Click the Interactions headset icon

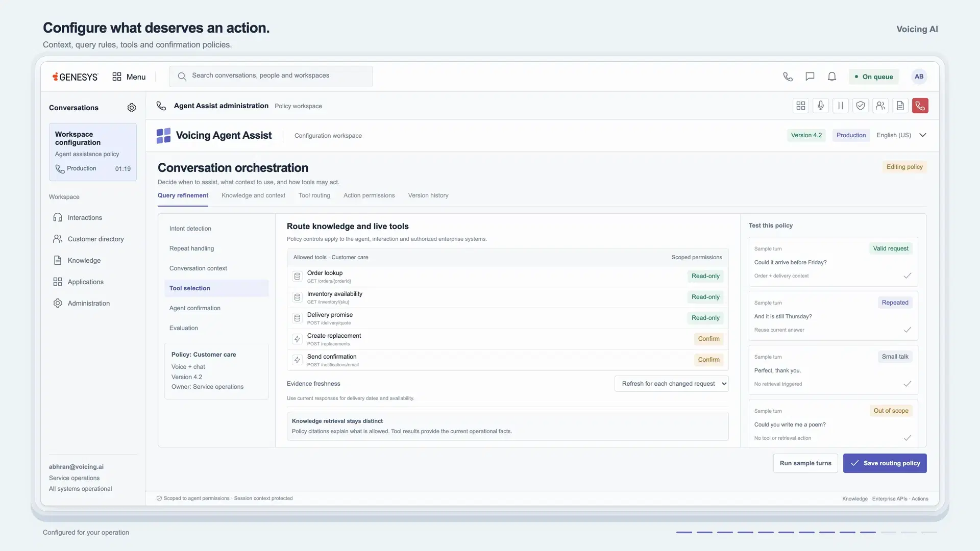point(58,217)
